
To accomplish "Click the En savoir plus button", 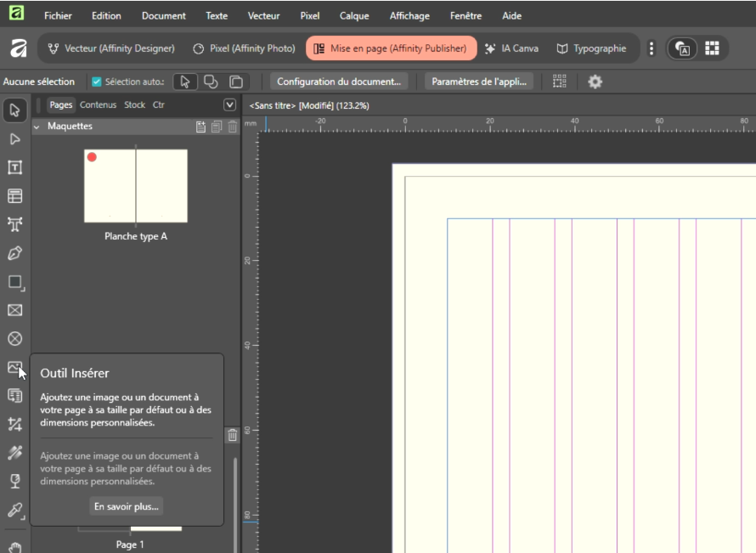I will point(127,506).
